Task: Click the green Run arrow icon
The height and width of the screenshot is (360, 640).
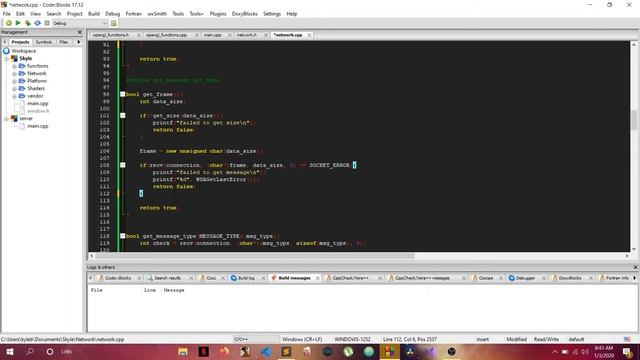Action: point(18,23)
